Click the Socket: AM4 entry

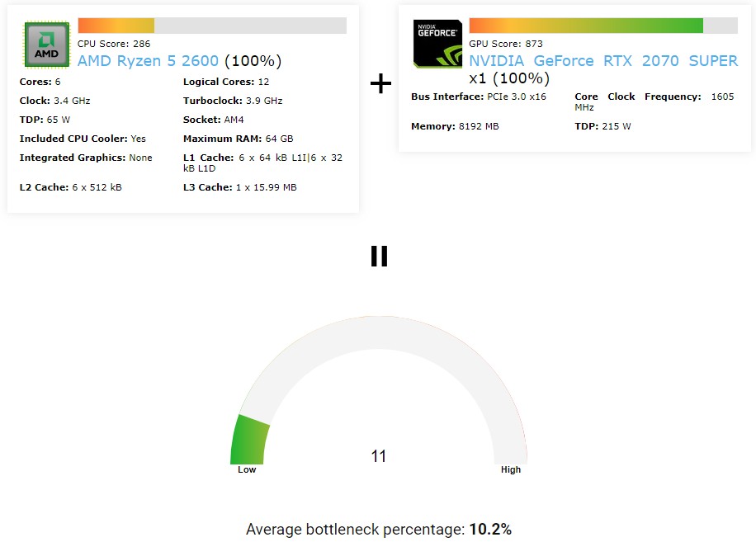(214, 120)
